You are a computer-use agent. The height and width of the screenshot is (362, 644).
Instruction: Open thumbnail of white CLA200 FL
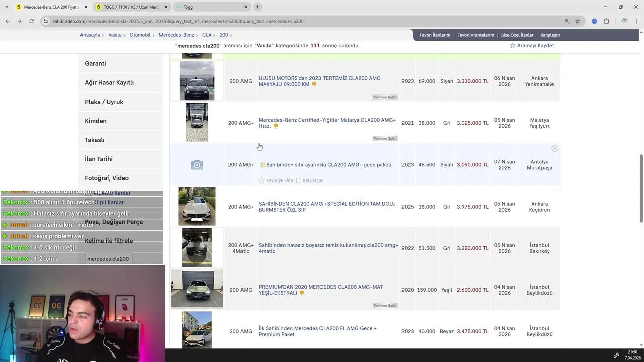tap(197, 330)
